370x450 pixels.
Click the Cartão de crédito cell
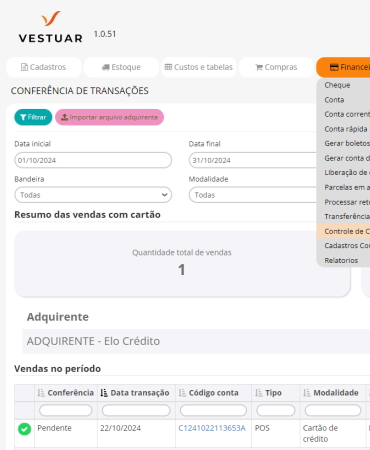[333, 433]
